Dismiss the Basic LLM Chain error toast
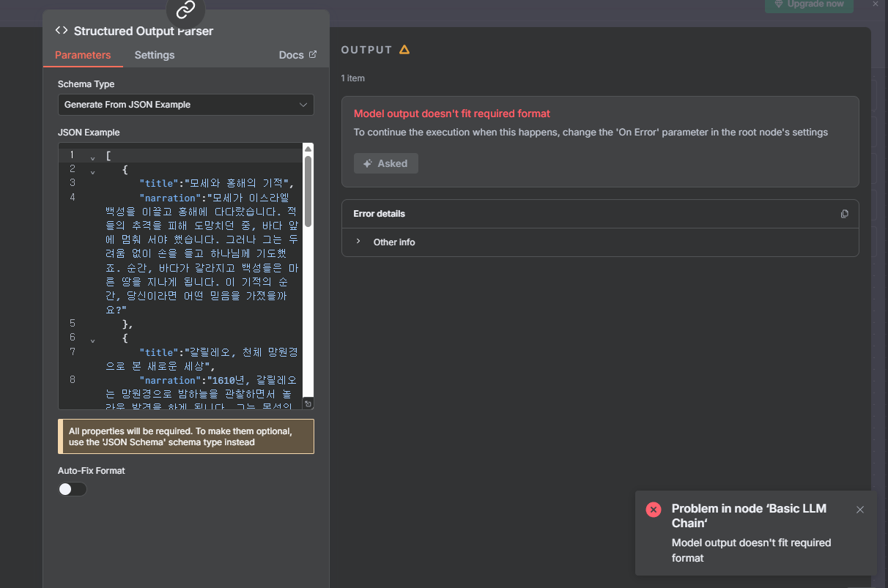The height and width of the screenshot is (588, 888). [860, 510]
